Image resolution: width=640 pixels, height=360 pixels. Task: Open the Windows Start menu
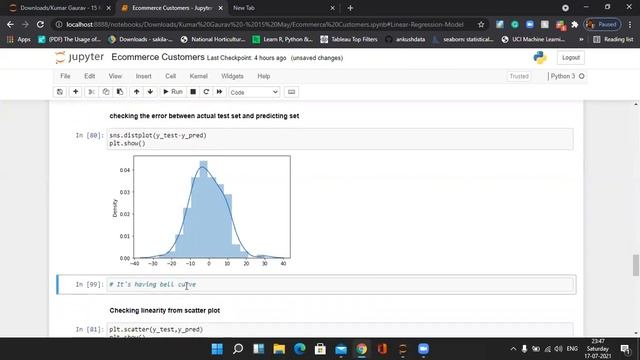217,349
